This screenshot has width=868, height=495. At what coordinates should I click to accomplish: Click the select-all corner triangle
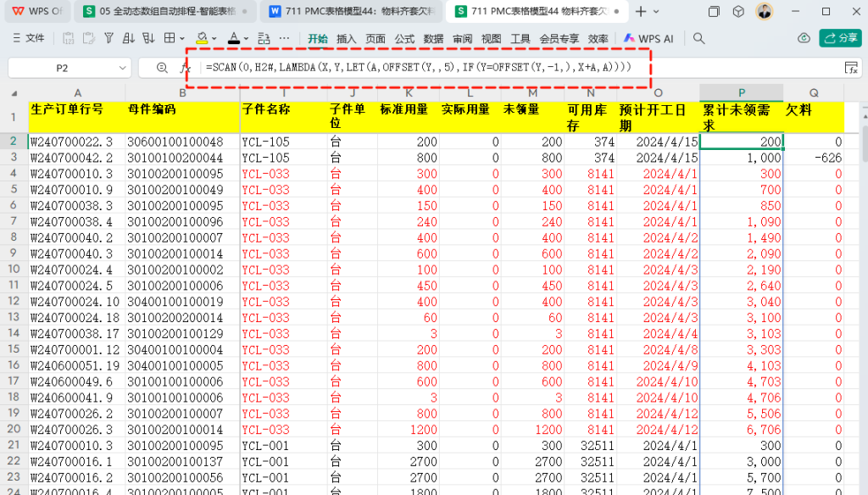[14, 93]
